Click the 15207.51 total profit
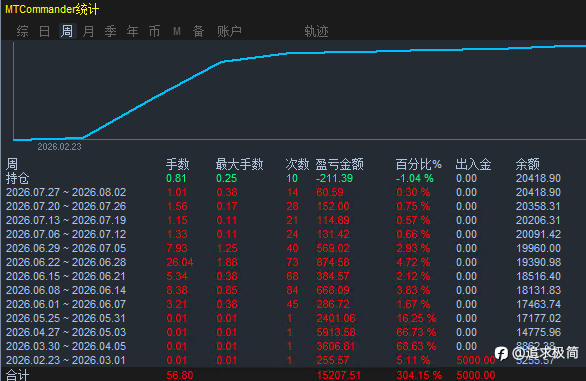This screenshot has height=381, width=586. (x=339, y=375)
